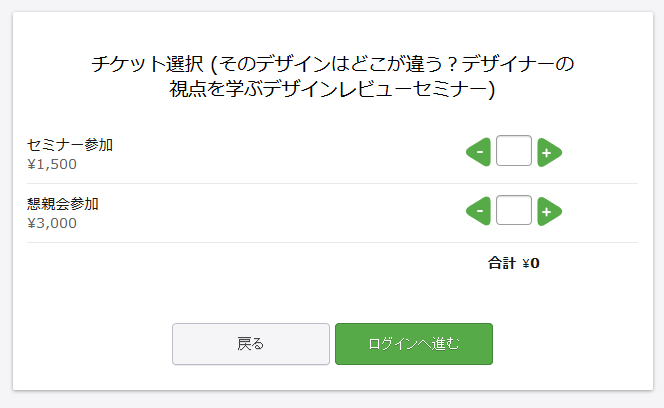Image resolution: width=664 pixels, height=408 pixels.
Task: Focus the 懇親会参加 quantity box
Action: pos(513,211)
